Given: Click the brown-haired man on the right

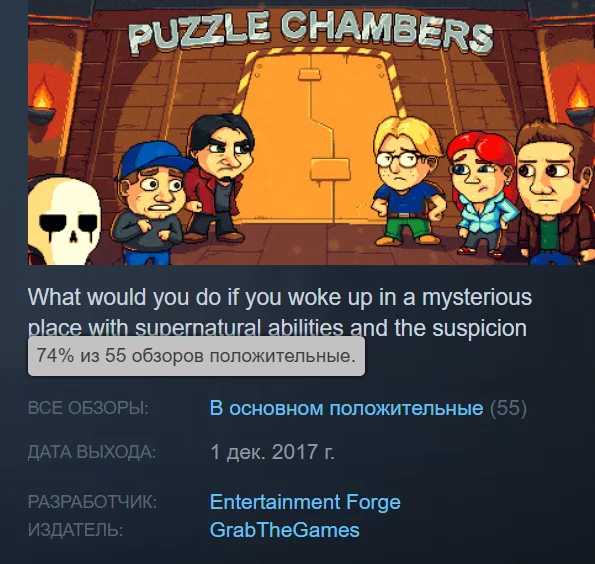Looking at the screenshot, I should [554, 194].
